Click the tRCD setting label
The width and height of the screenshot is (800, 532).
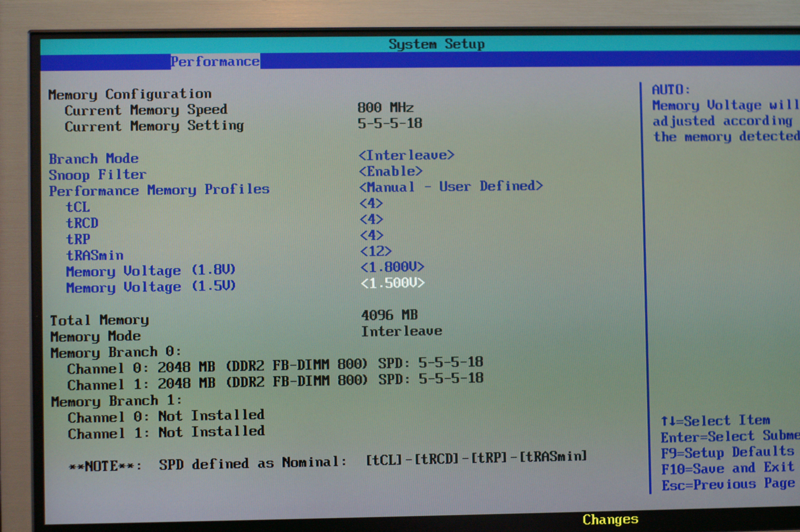[82, 223]
